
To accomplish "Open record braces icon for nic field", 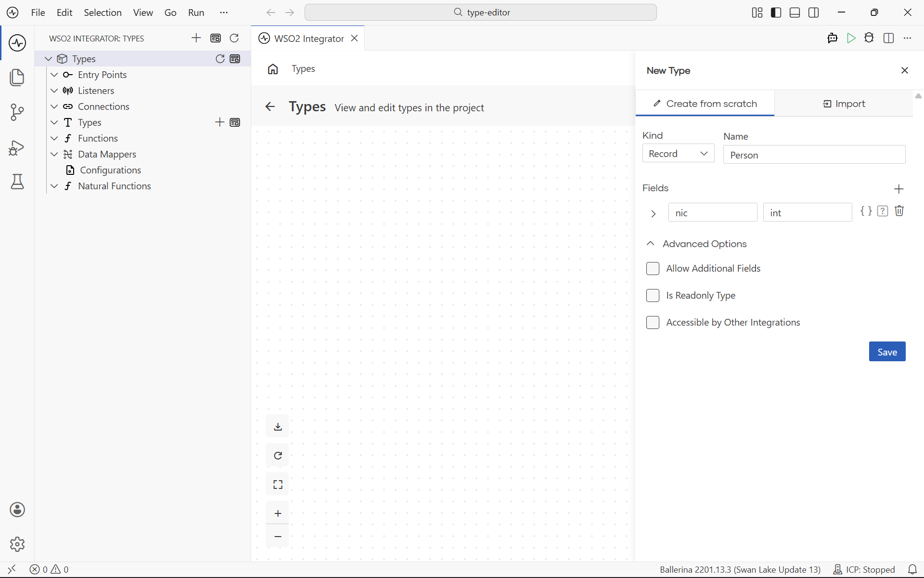I will pos(866,211).
